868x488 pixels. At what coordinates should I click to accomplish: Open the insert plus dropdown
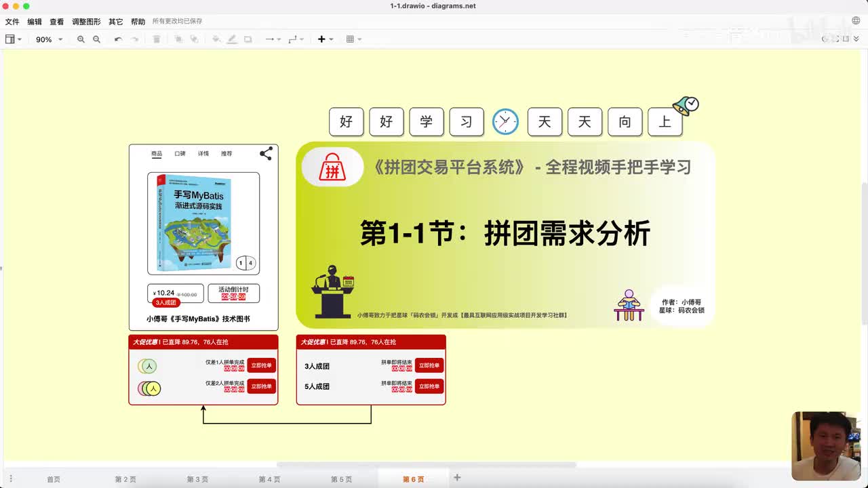(325, 39)
